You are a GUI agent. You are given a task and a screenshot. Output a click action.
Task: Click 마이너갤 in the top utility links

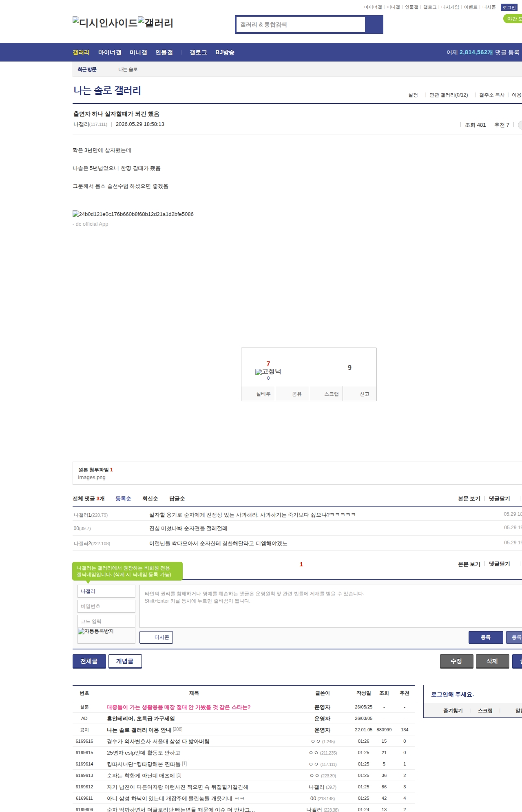tap(373, 7)
